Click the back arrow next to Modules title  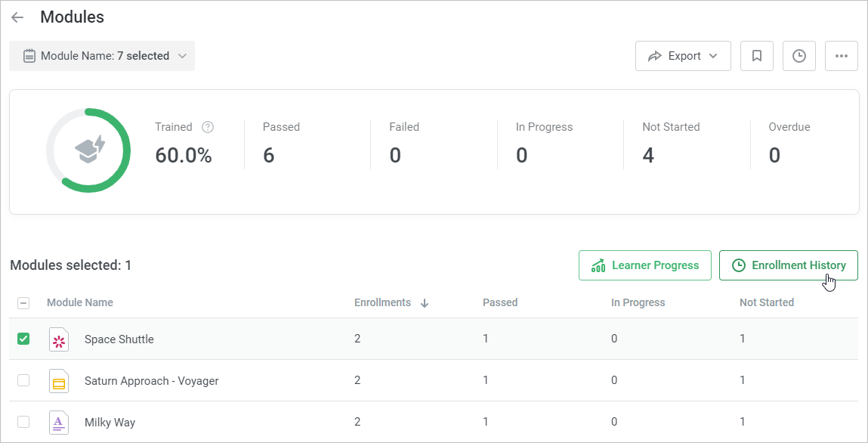tap(17, 17)
